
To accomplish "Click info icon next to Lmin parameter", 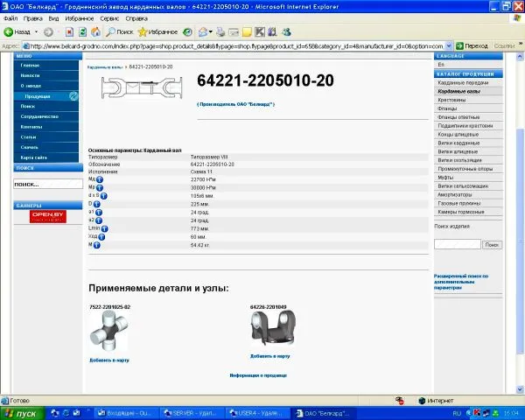I will pos(104,229).
